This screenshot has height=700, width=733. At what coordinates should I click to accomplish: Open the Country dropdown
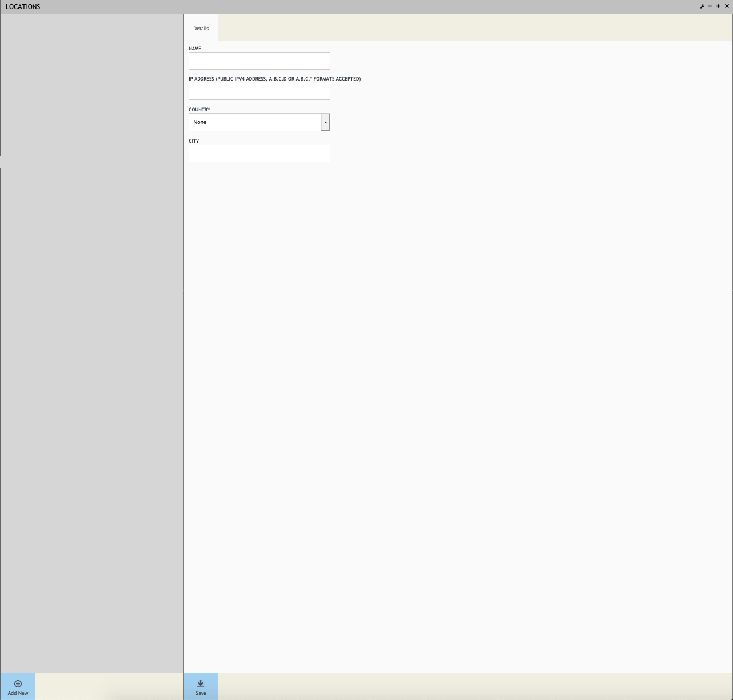[259, 122]
